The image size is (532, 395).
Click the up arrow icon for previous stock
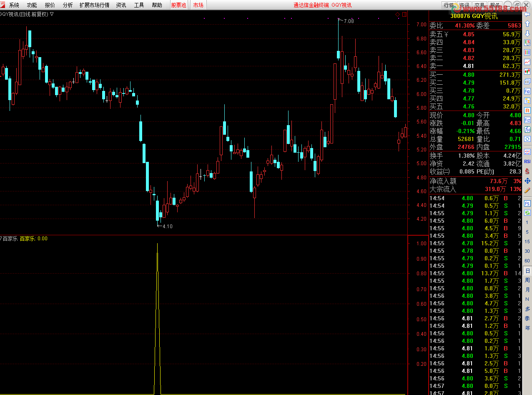click(527, 24)
